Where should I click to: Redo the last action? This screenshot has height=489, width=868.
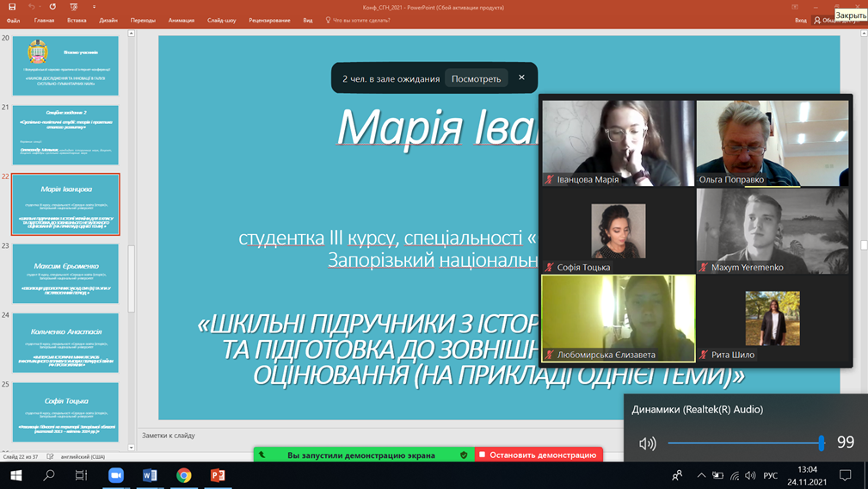52,7
